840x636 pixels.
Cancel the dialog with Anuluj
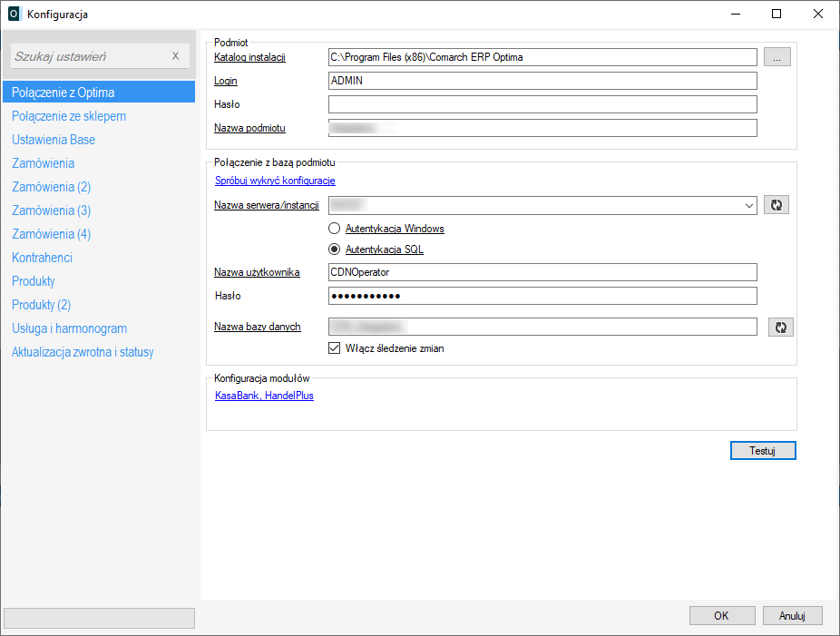pos(792,616)
